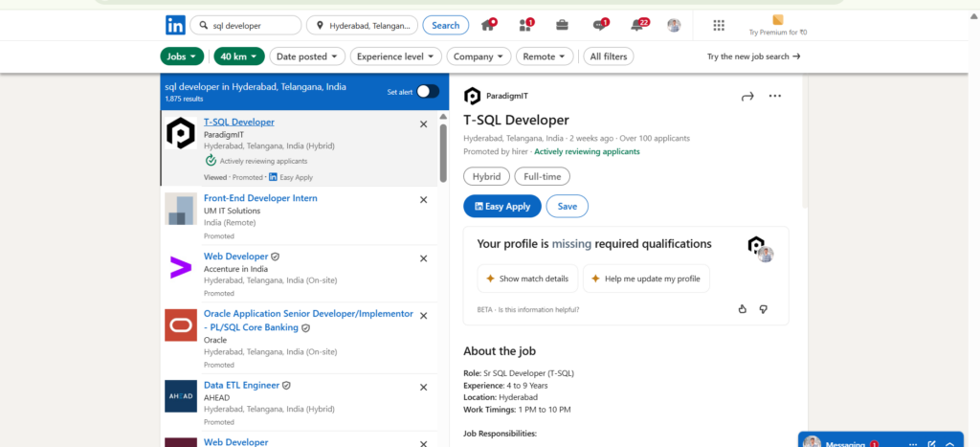Viewport: 980px width, 447px height.
Task: Open the Remote filter dropdown
Action: pos(545,56)
